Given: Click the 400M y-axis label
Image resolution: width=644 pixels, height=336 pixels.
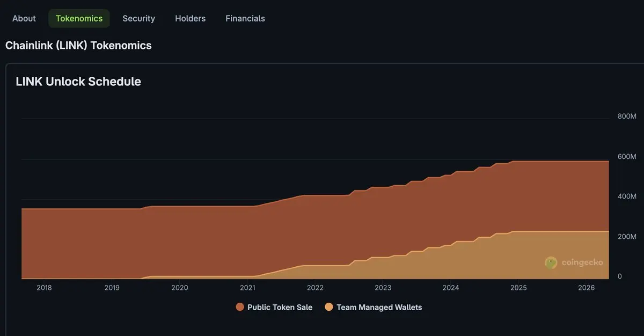Looking at the screenshot, I should coord(627,196).
